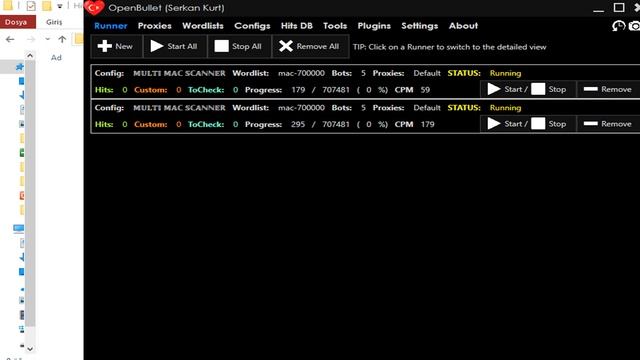Switch to the Proxies tab
This screenshot has height=360, width=640.
155,26
